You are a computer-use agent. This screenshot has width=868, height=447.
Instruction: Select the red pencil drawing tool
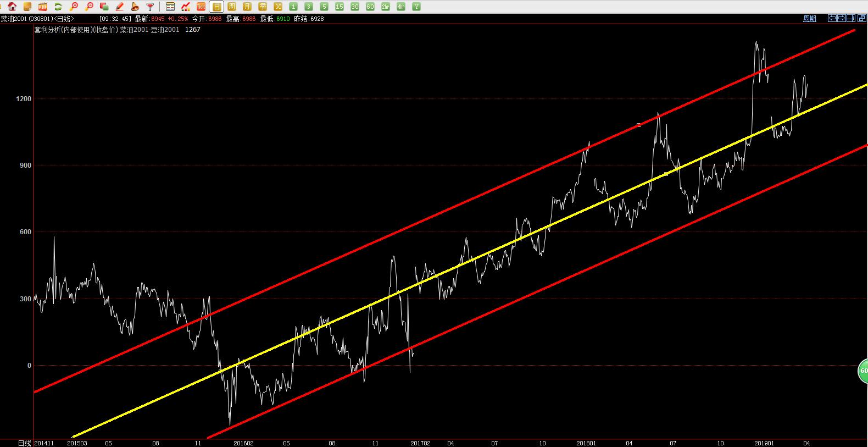click(119, 7)
